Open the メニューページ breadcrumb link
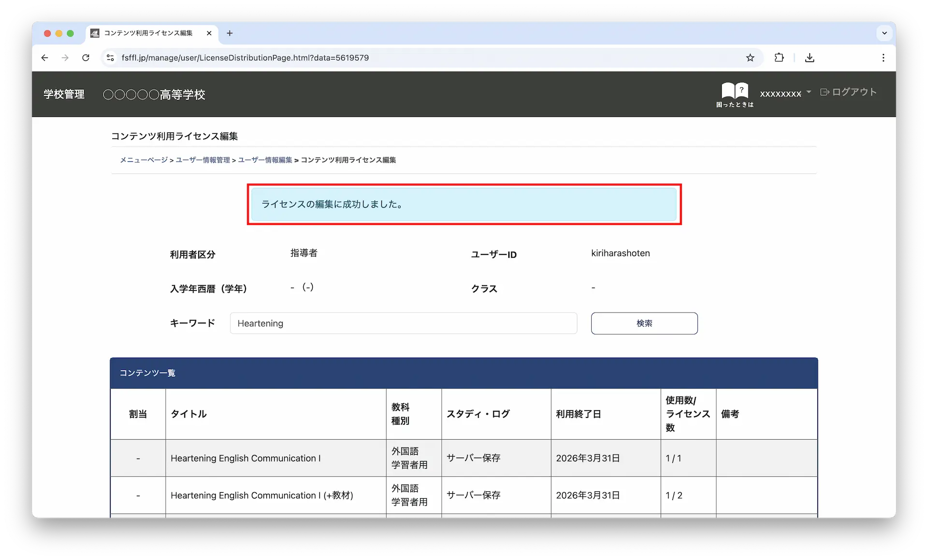The image size is (928, 560). click(144, 160)
